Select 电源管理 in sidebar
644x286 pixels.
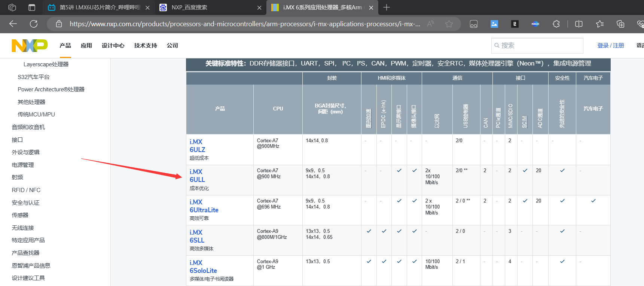(x=23, y=165)
